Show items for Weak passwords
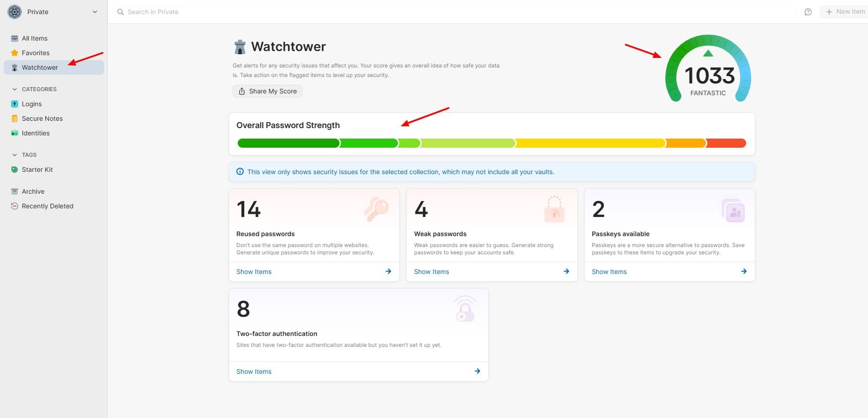This screenshot has width=868, height=418. [431, 272]
